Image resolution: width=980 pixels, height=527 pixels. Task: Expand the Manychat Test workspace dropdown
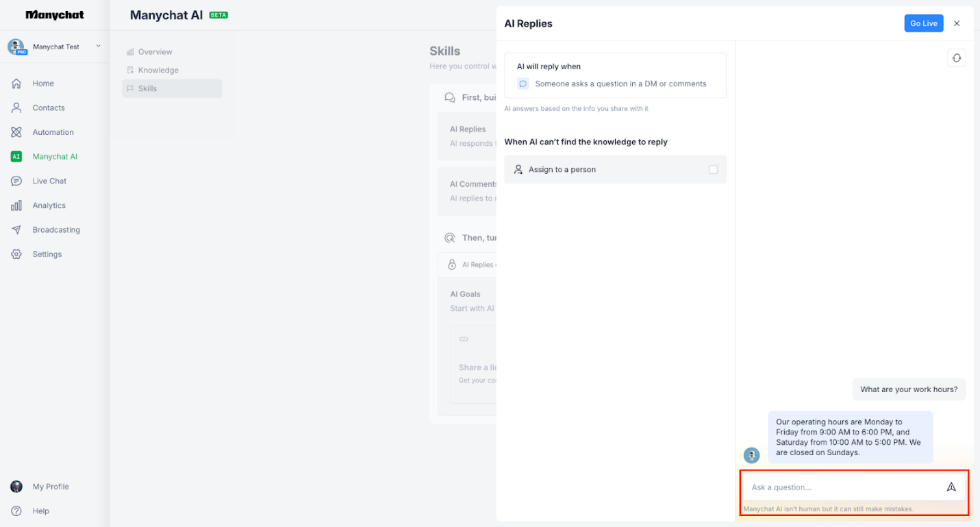tap(99, 47)
